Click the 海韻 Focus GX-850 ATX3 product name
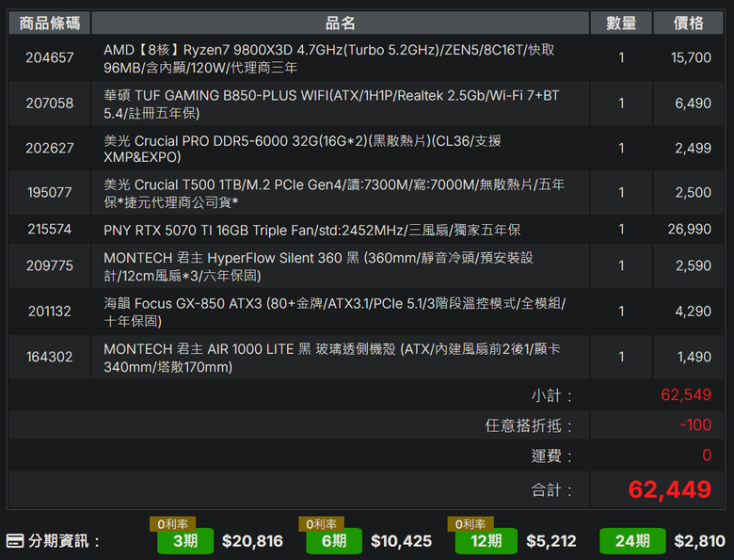Screen dimensions: 734x560 click(x=334, y=312)
